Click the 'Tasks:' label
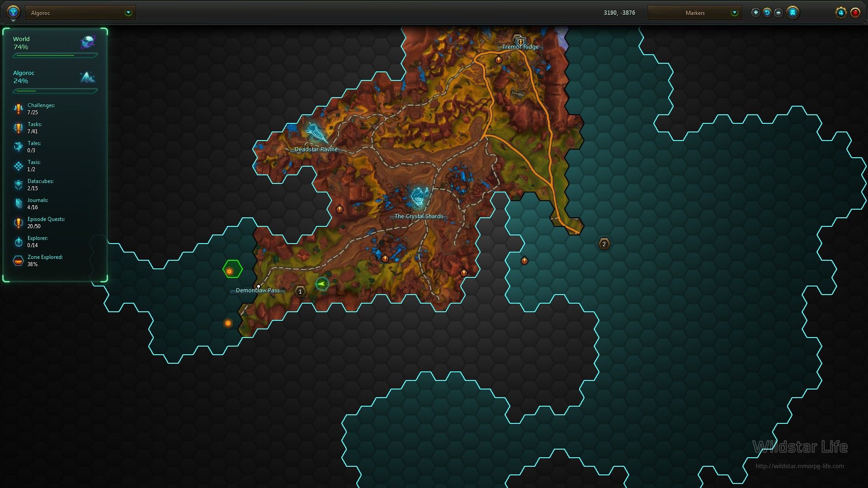 34,124
